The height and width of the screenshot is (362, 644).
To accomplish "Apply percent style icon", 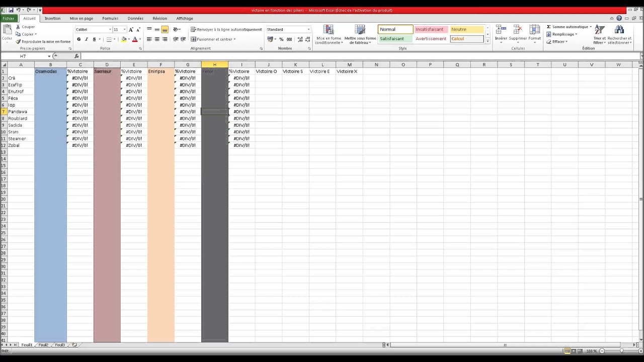I will point(281,39).
